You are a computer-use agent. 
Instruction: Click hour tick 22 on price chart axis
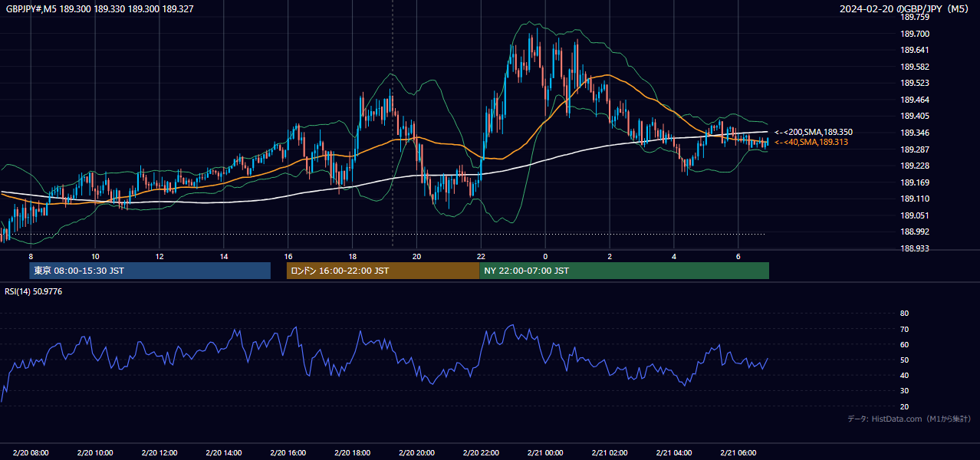(x=480, y=256)
